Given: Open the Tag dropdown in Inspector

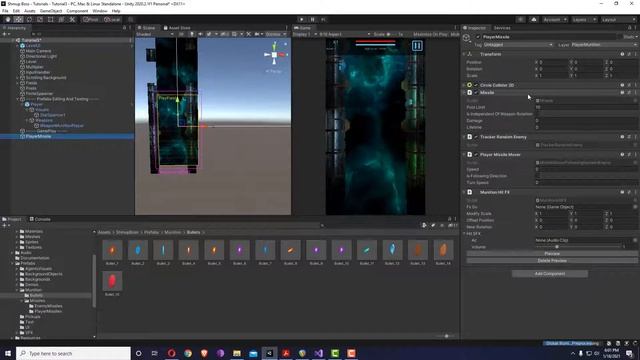Looking at the screenshot, I should pyautogui.click(x=518, y=45).
